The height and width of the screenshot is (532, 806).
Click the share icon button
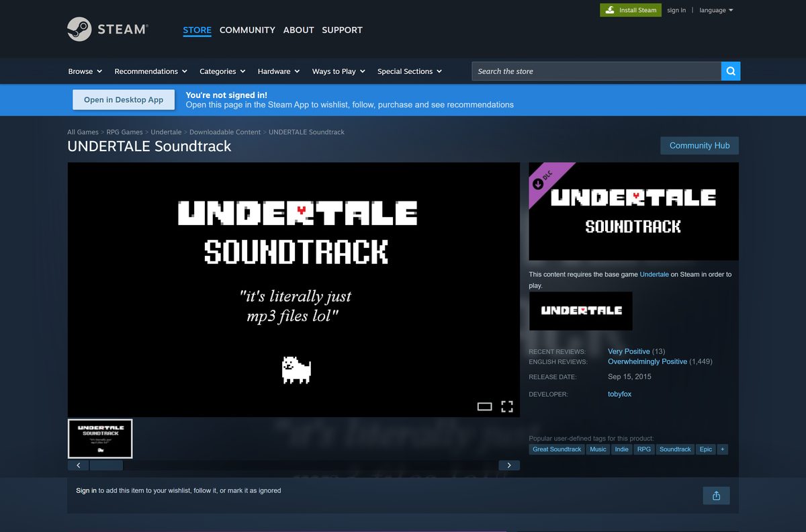click(716, 496)
